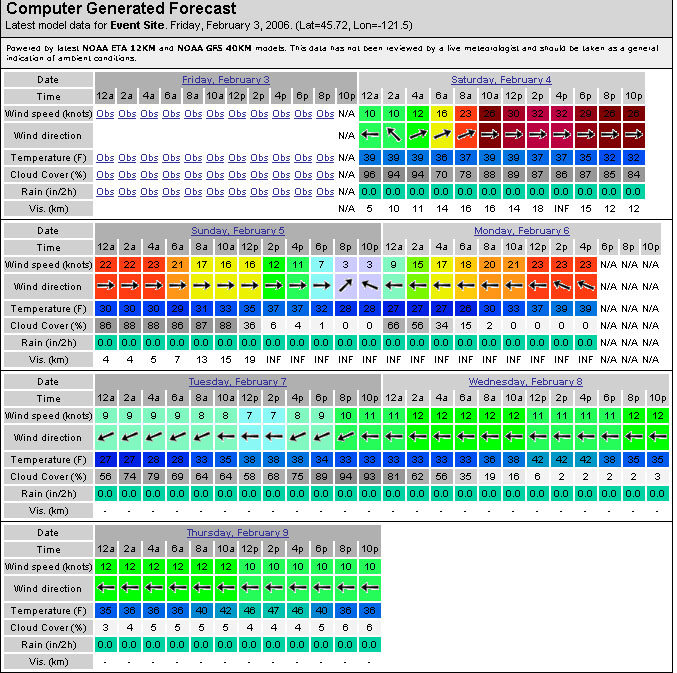Image resolution: width=677 pixels, height=673 pixels.
Task: Click Saturday 10a dark red wind arrow
Action: (x=490, y=135)
